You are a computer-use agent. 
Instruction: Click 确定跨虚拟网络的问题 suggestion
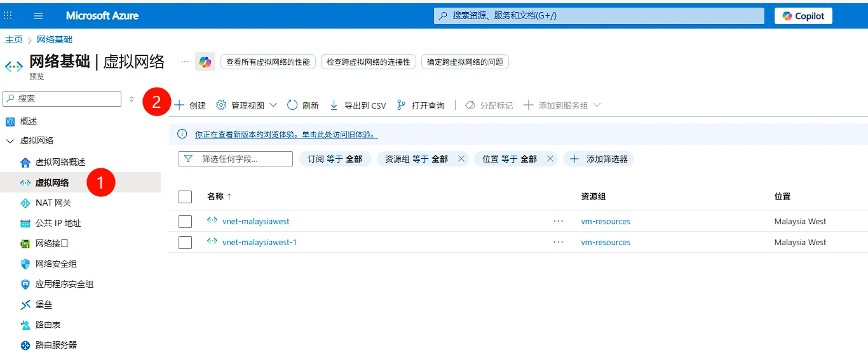(465, 62)
